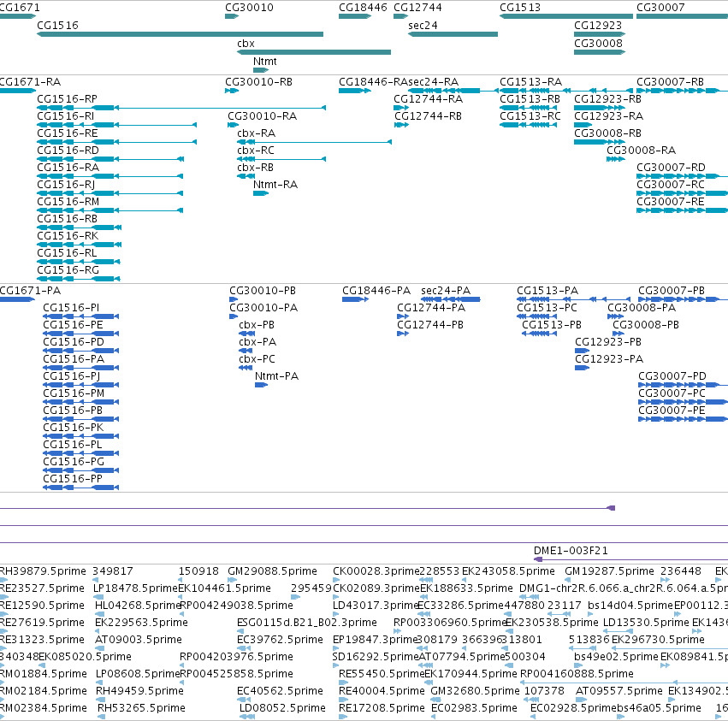
Task: Select transcript CG1516-RP
Action: click(68, 99)
